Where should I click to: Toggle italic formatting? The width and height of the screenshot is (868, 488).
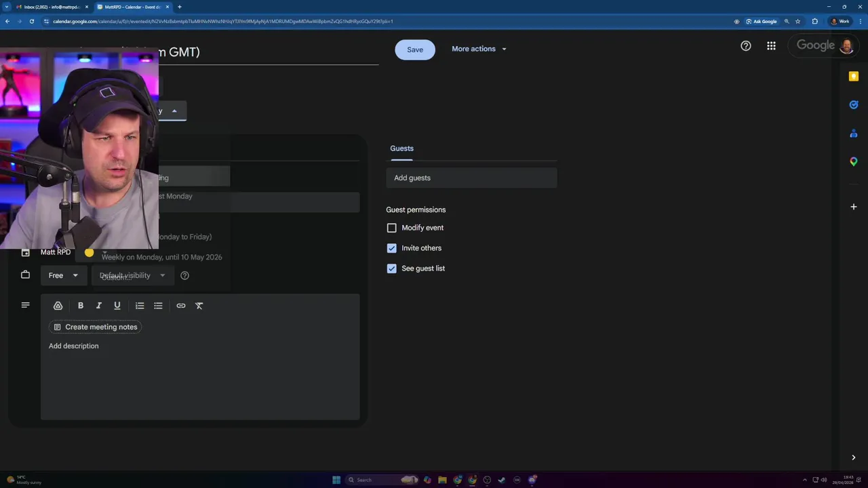click(99, 306)
